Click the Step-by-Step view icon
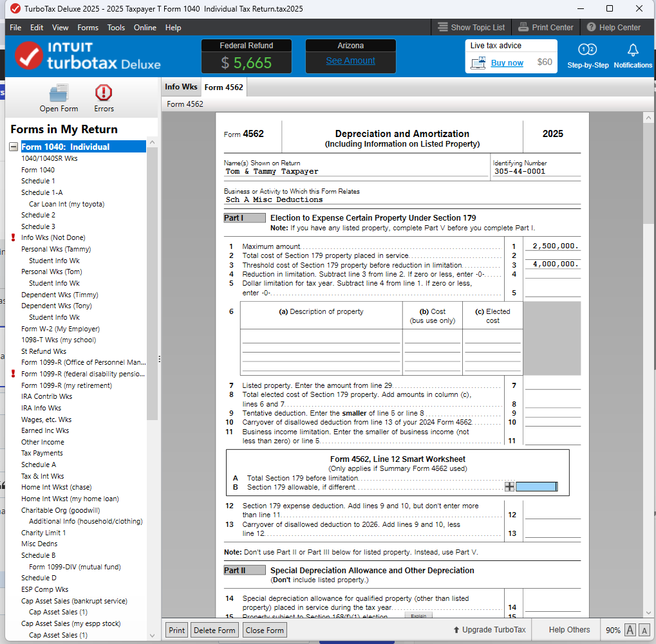Screen dimensions: 656x644 [x=587, y=50]
